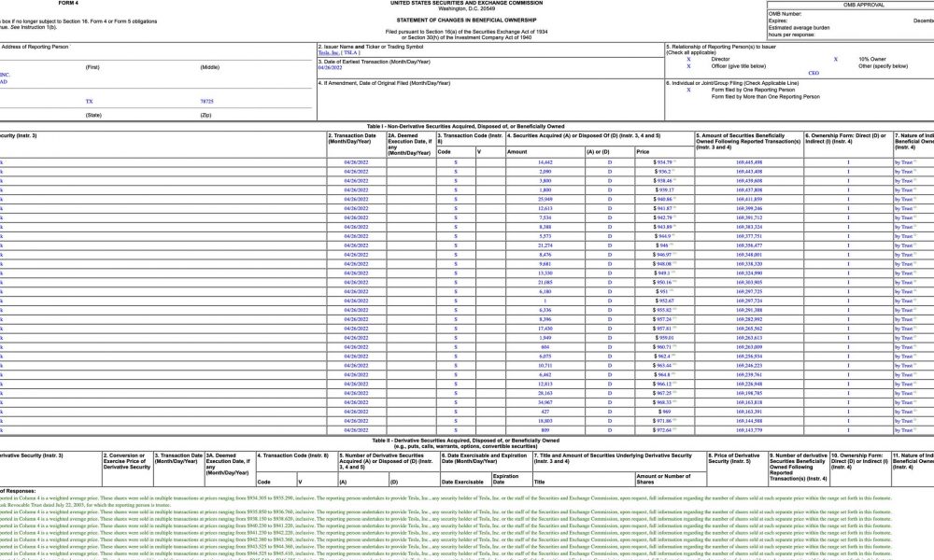Click beneficially owned amount 169,445,498
The image size is (934, 560).
tap(749, 162)
